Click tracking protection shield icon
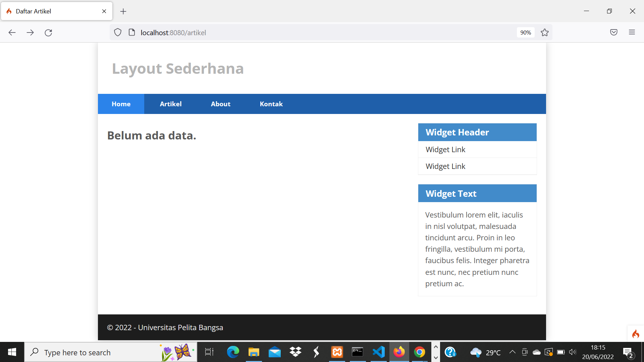644x362 pixels. click(118, 33)
